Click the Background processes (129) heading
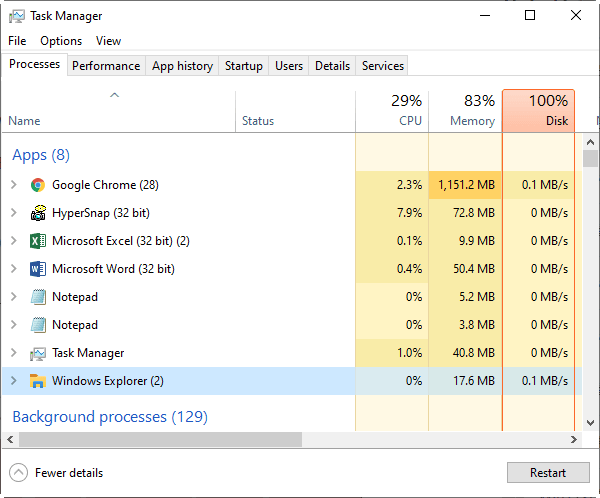This screenshot has height=498, width=600. tap(110, 417)
